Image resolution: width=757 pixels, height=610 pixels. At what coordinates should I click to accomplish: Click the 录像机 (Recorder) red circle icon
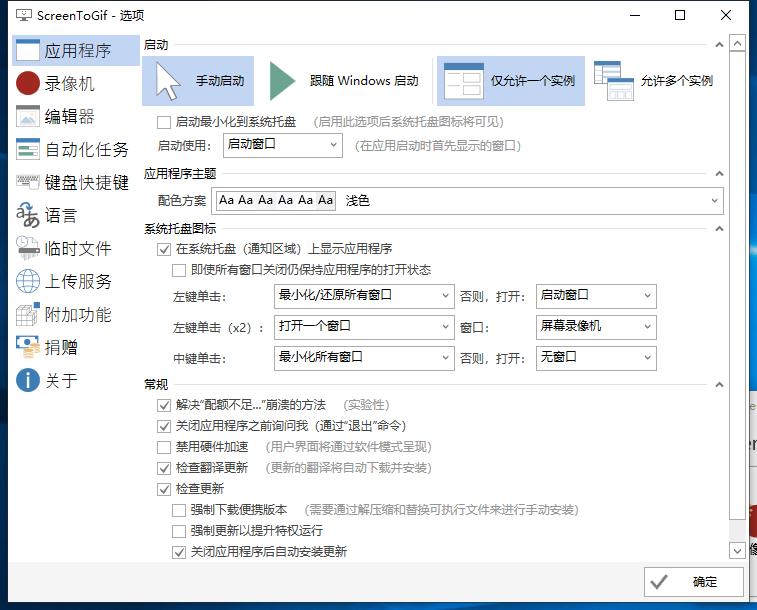pyautogui.click(x=28, y=84)
